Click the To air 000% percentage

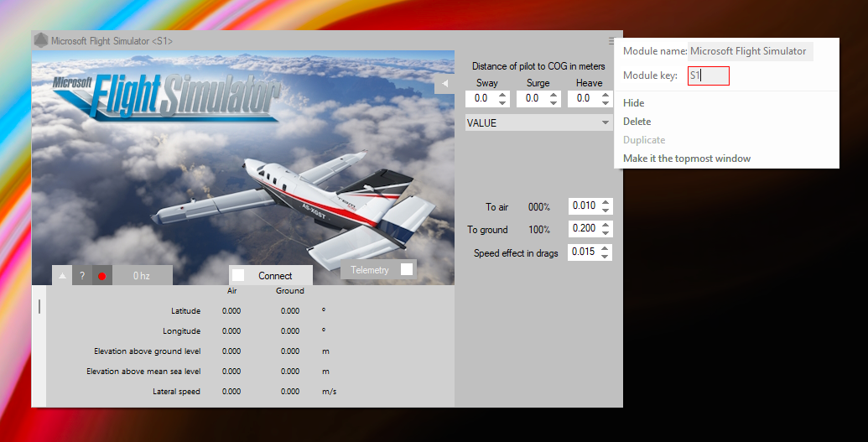tap(539, 207)
